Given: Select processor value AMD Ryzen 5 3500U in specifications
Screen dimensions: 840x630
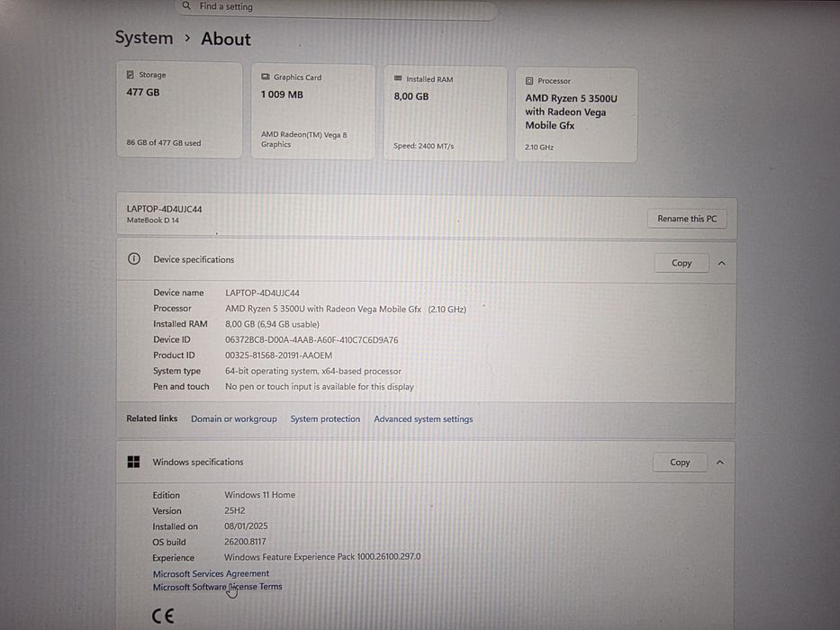Looking at the screenshot, I should coord(346,309).
